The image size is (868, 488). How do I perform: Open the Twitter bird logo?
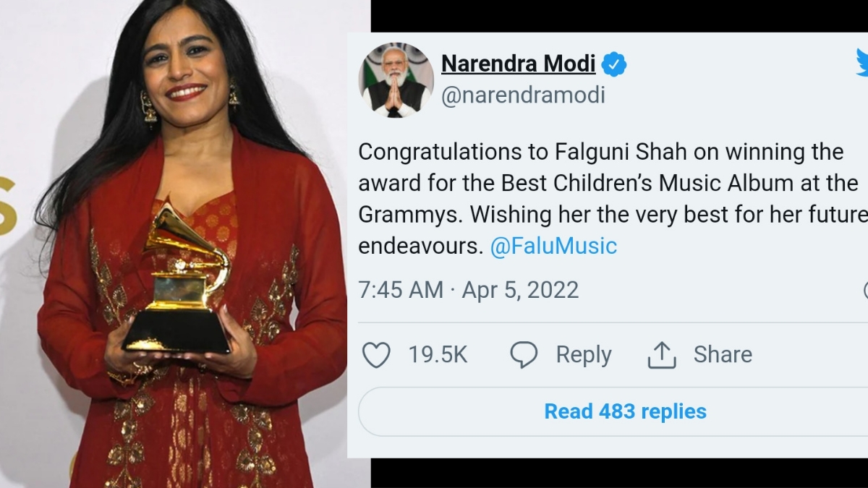(x=862, y=62)
